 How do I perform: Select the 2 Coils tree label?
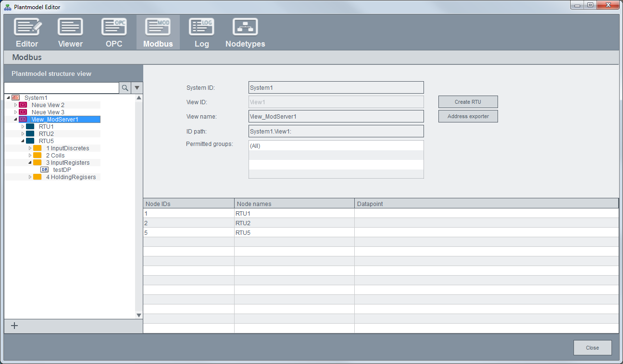click(55, 155)
